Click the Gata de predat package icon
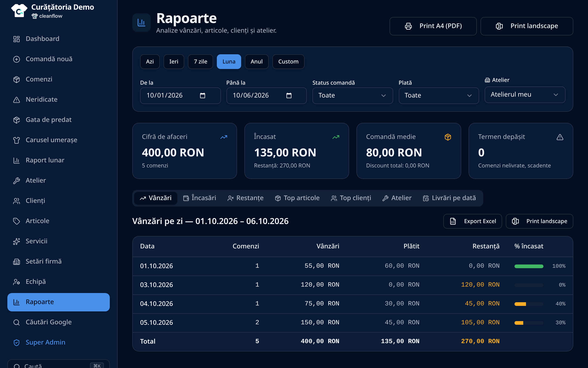The height and width of the screenshot is (368, 588). (x=16, y=120)
